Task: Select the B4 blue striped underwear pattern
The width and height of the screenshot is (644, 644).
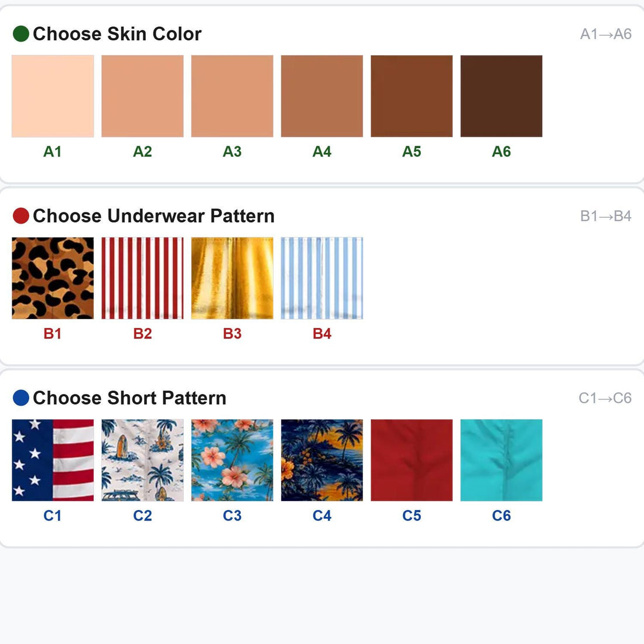Action: coord(322,278)
